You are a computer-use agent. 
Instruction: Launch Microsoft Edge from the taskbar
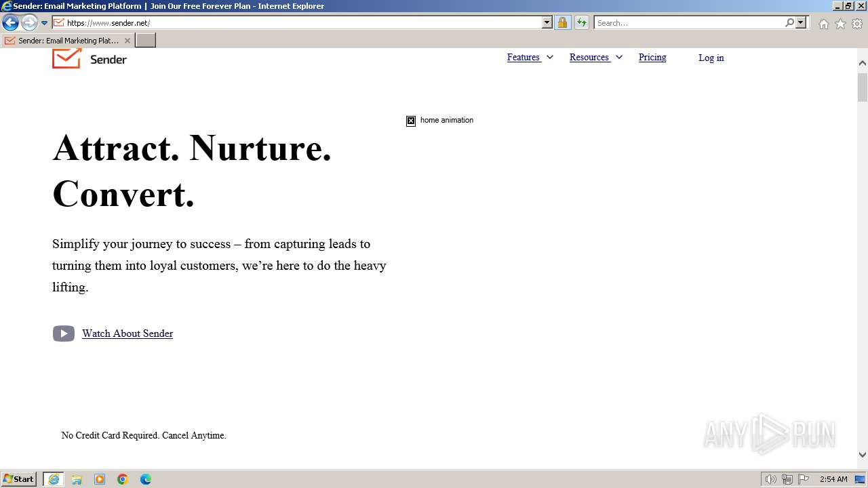click(x=146, y=479)
